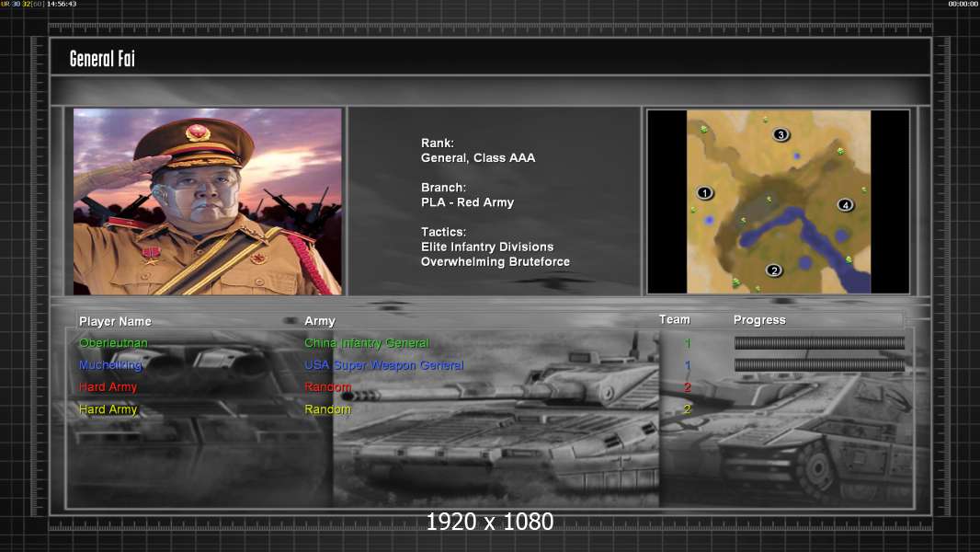Click the red team number 2
980x552 pixels.
tap(688, 387)
